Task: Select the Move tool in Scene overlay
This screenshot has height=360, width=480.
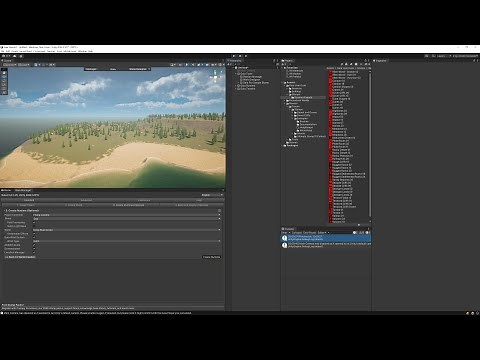Action: (x=4, y=77)
